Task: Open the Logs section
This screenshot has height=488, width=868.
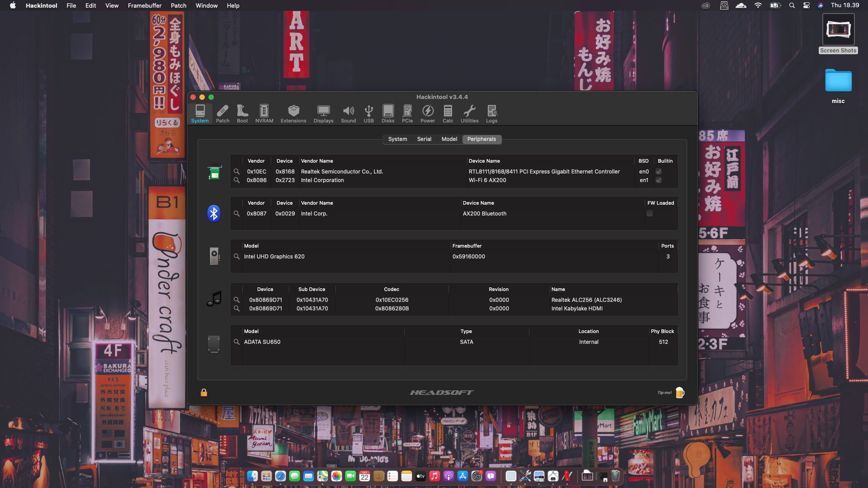Action: point(492,113)
